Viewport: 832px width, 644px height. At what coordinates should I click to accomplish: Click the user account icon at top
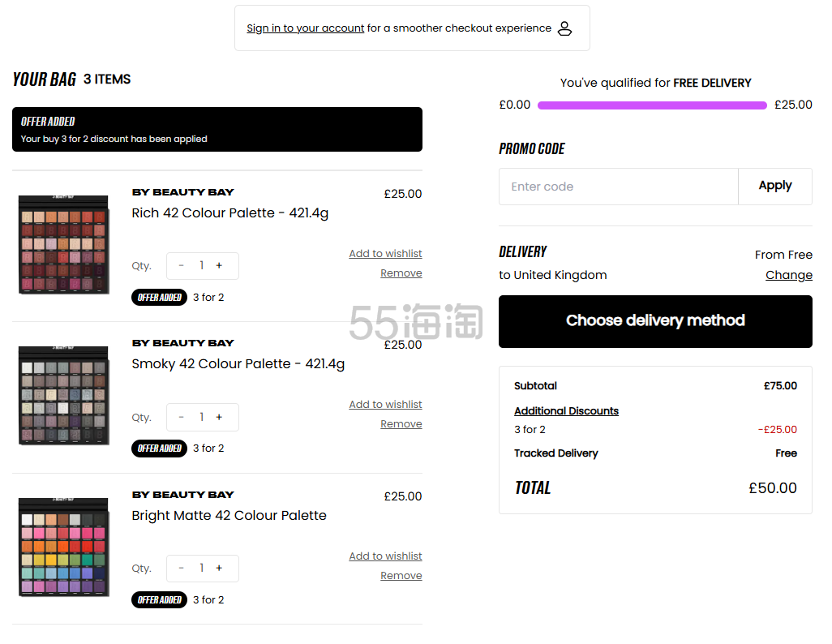tap(565, 28)
